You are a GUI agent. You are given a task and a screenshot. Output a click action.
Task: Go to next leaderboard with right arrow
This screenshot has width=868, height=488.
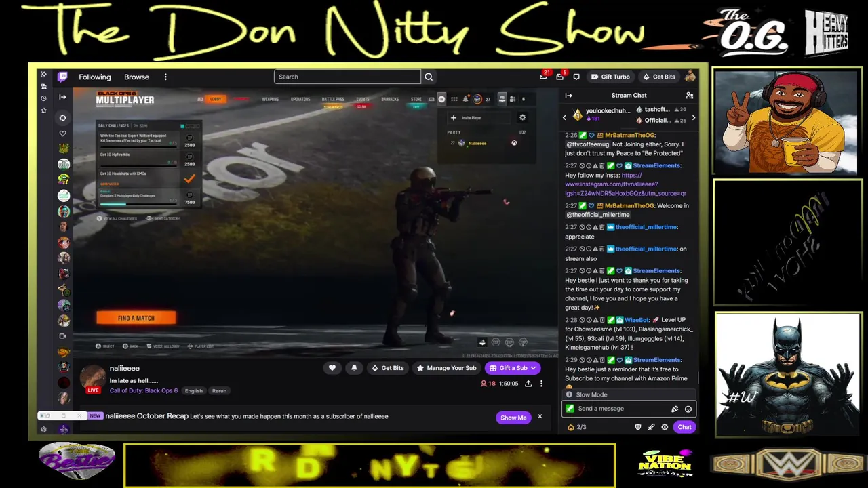coord(693,118)
